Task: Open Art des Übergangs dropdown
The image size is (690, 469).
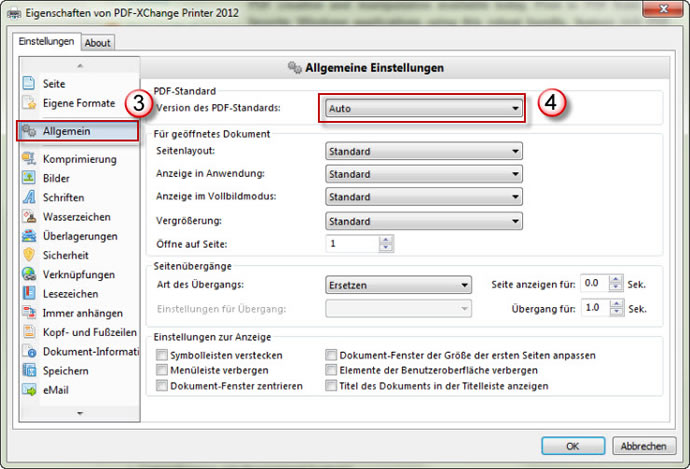Action: click(398, 285)
